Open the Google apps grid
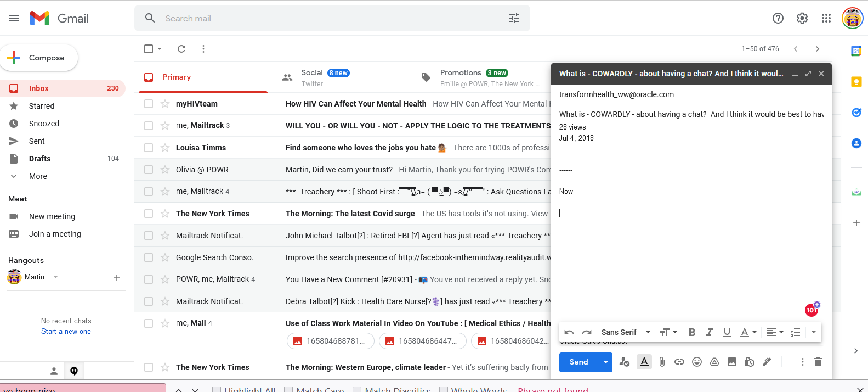The image size is (868, 392). pos(826,18)
